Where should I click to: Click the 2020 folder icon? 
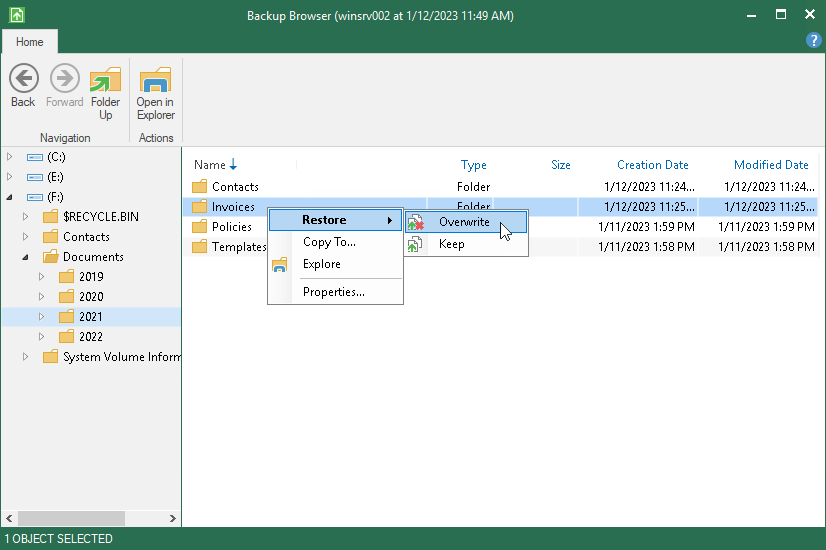(x=66, y=297)
